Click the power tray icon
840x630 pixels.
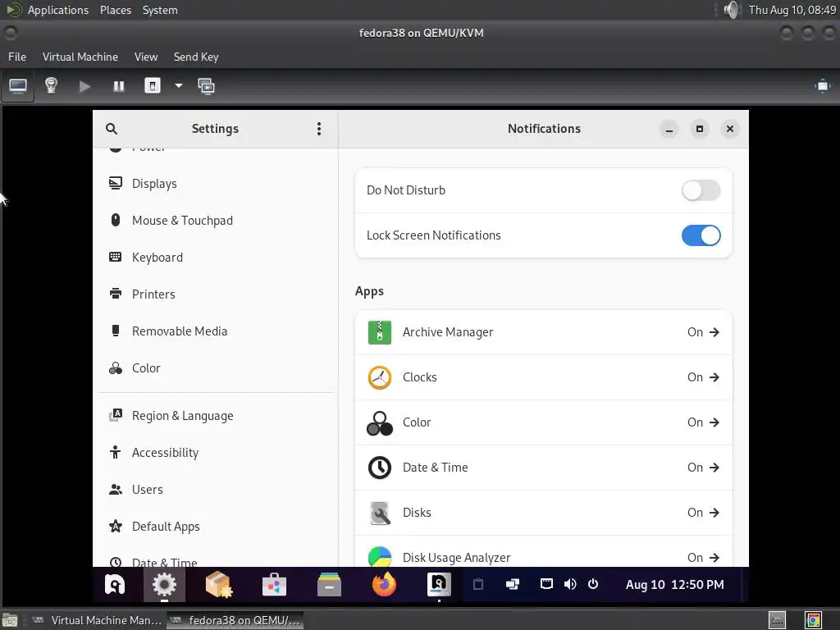tap(593, 583)
